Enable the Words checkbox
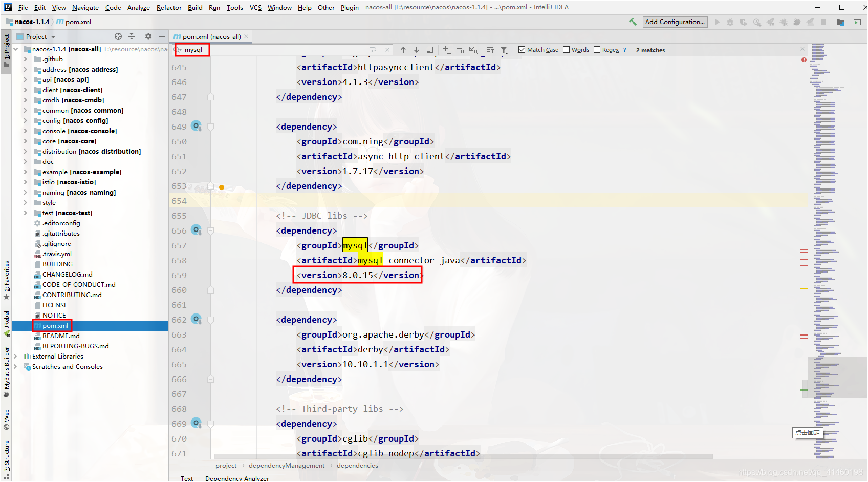The height and width of the screenshot is (482, 868). click(x=567, y=50)
